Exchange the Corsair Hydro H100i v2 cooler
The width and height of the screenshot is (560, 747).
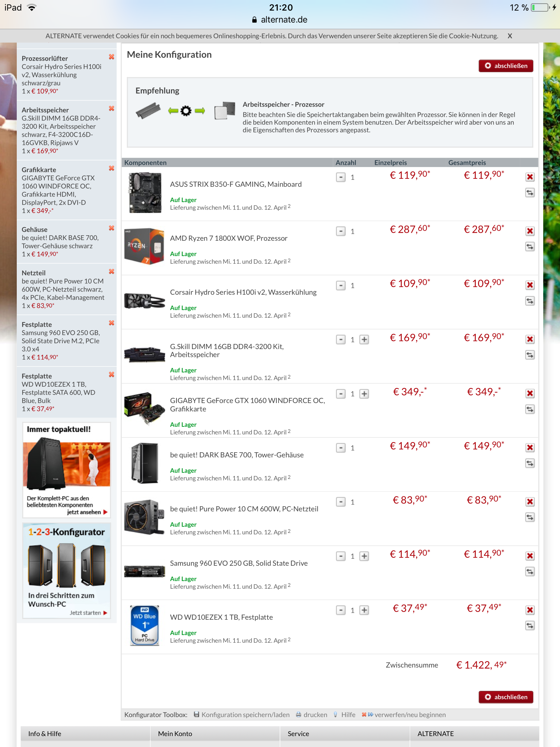tap(530, 301)
